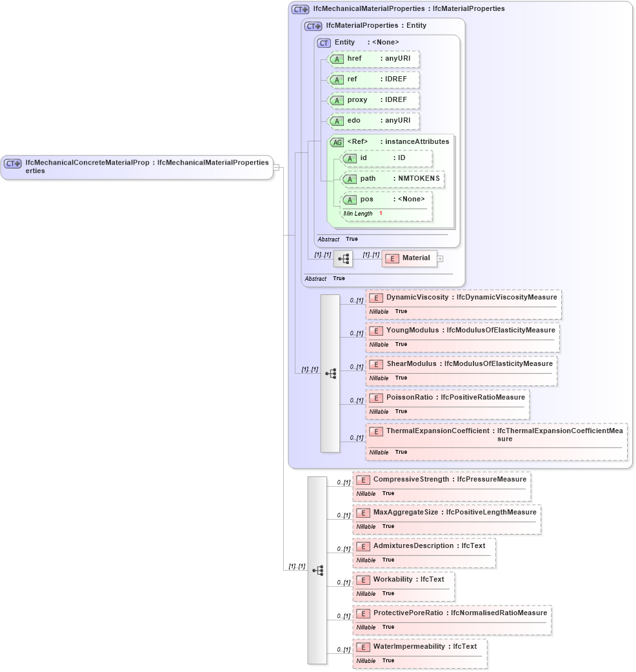Select the A icon next to href attribute
636x672 pixels.
[x=336, y=59]
